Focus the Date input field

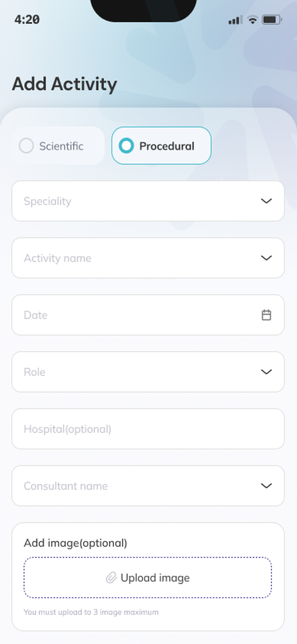148,315
